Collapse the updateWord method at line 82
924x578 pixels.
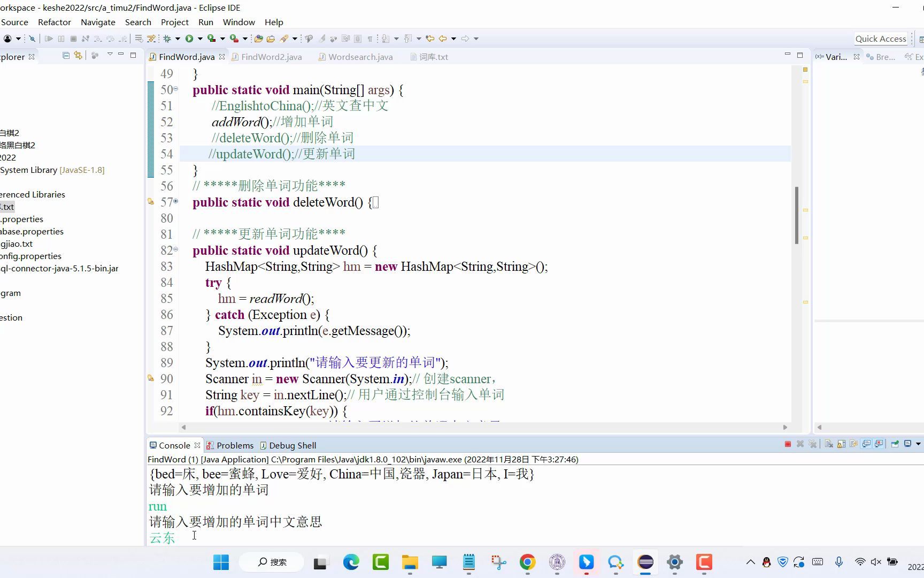175,249
